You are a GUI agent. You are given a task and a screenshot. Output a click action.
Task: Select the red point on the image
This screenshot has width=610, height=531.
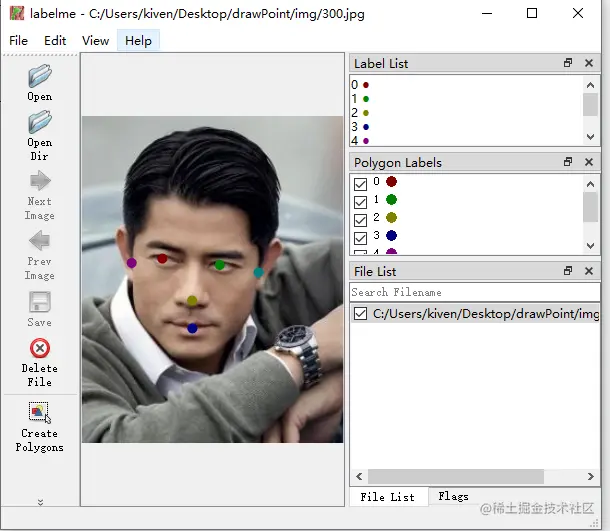(x=162, y=259)
